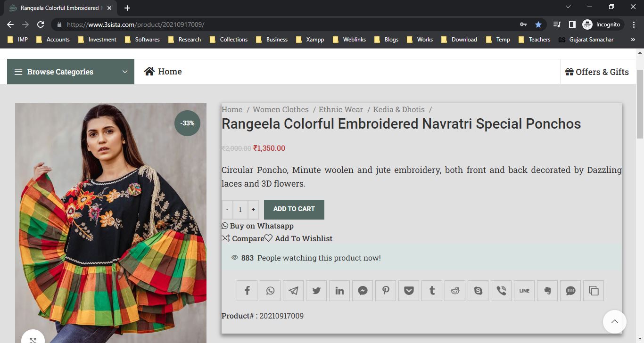Share product on Twitter
644x343 pixels.
click(x=316, y=291)
